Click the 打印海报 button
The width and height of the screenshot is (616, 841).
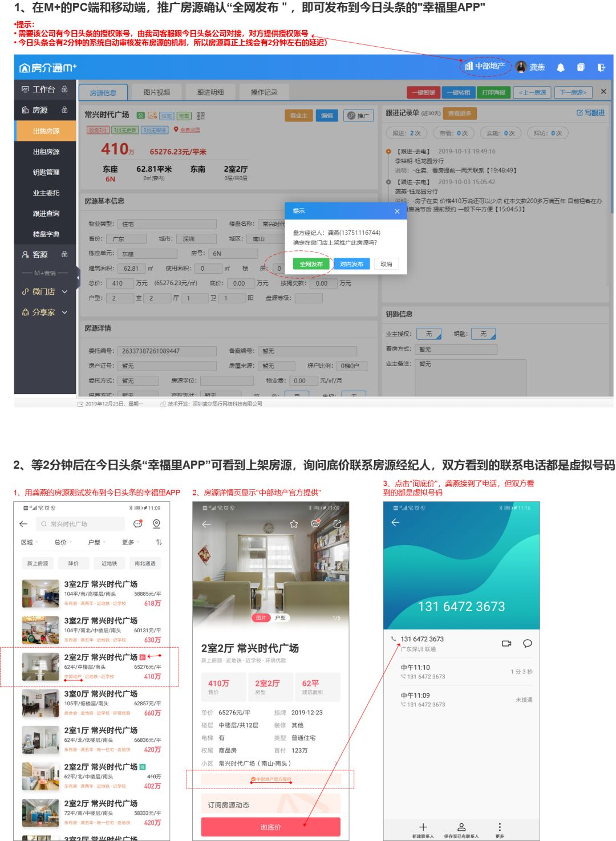tap(493, 92)
